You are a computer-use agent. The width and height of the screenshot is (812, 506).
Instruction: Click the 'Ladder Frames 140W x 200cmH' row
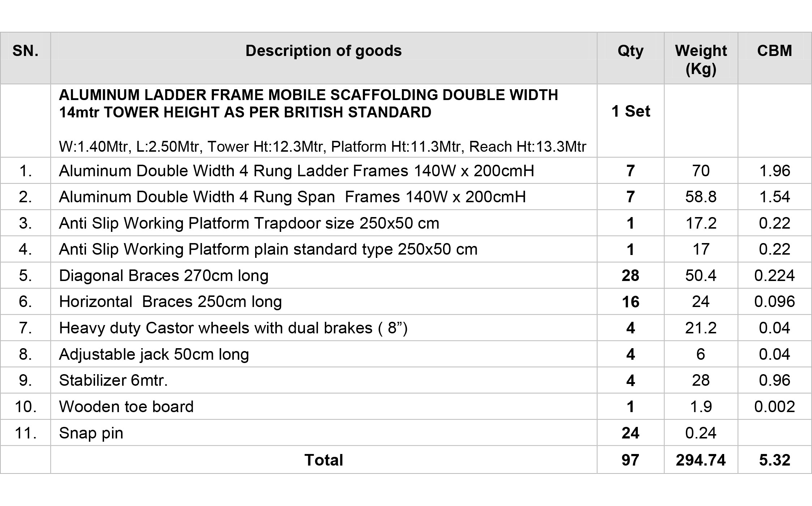(406, 170)
